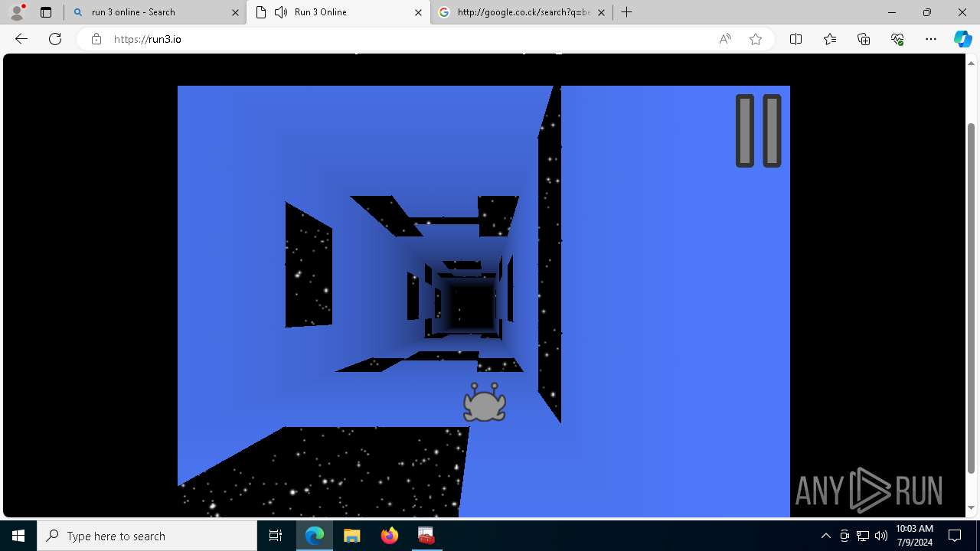The image size is (980, 551).
Task: Open the tab actions menu icon
Action: [x=46, y=12]
